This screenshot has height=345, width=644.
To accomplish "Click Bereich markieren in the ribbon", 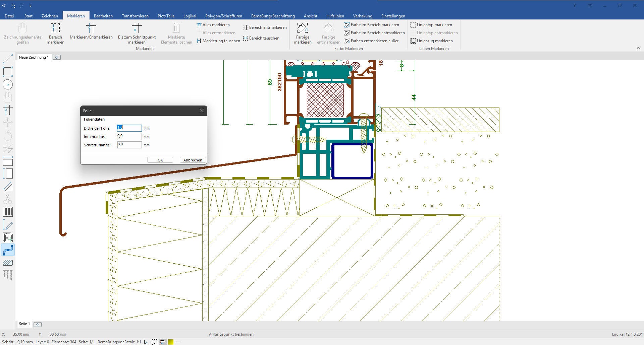I will point(55,33).
